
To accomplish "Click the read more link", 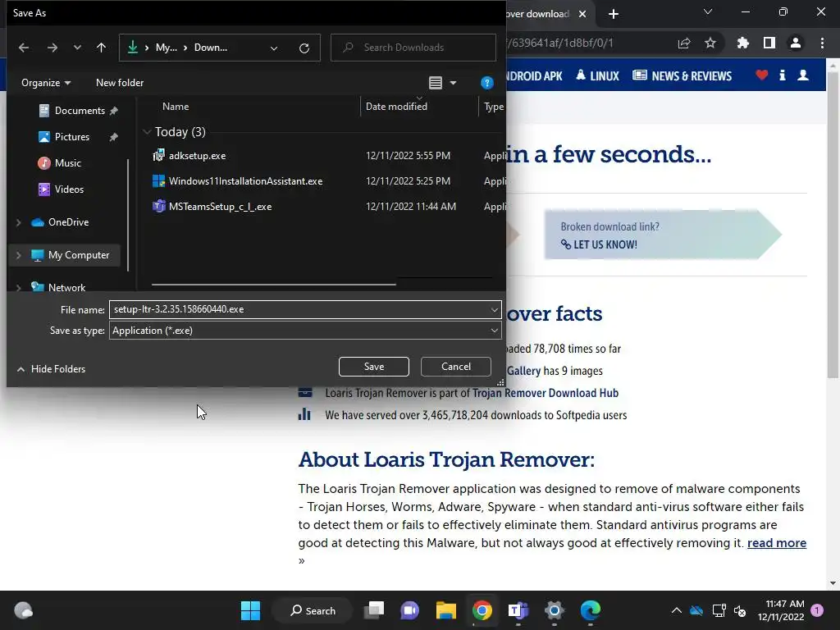I will (x=777, y=543).
